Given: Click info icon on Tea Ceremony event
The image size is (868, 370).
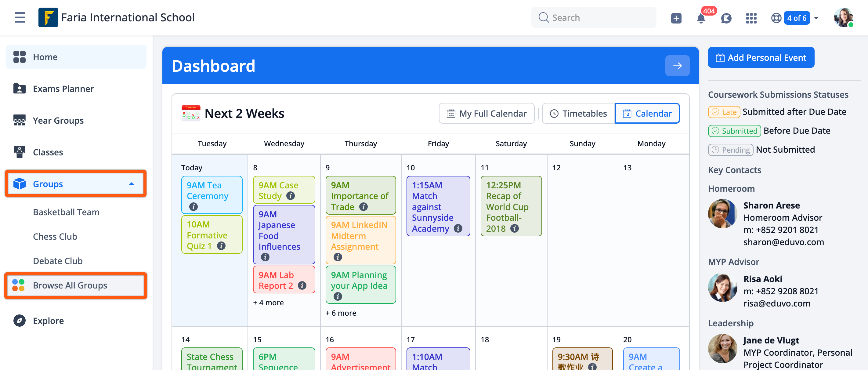Looking at the screenshot, I should 193,207.
